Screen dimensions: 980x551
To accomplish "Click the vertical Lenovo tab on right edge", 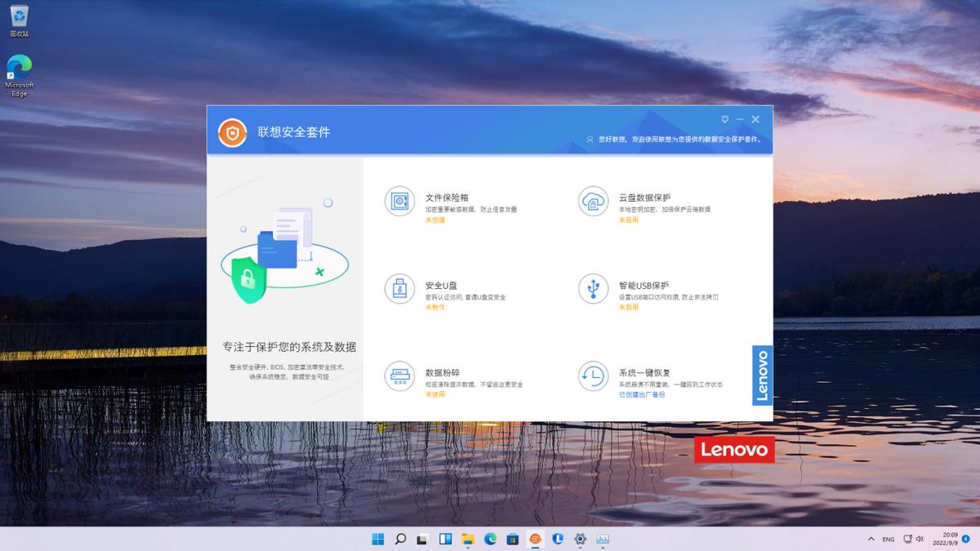I will pyautogui.click(x=763, y=375).
